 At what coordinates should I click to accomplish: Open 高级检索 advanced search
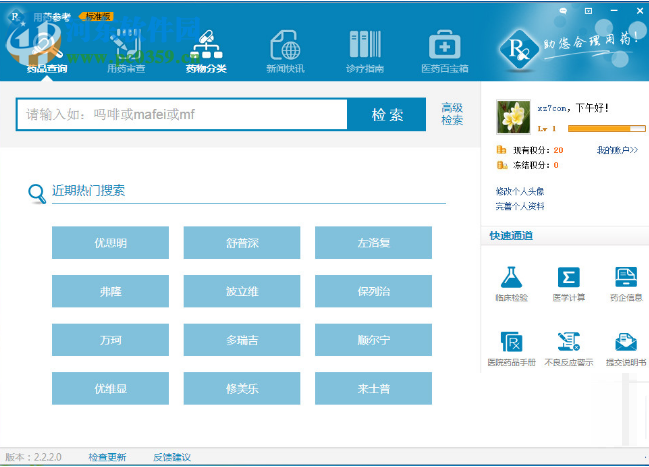pos(452,114)
